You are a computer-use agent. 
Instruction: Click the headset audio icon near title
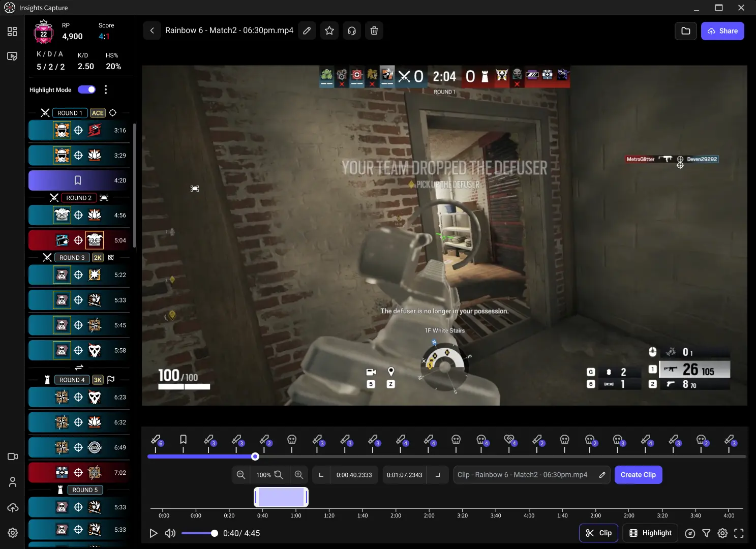(352, 30)
